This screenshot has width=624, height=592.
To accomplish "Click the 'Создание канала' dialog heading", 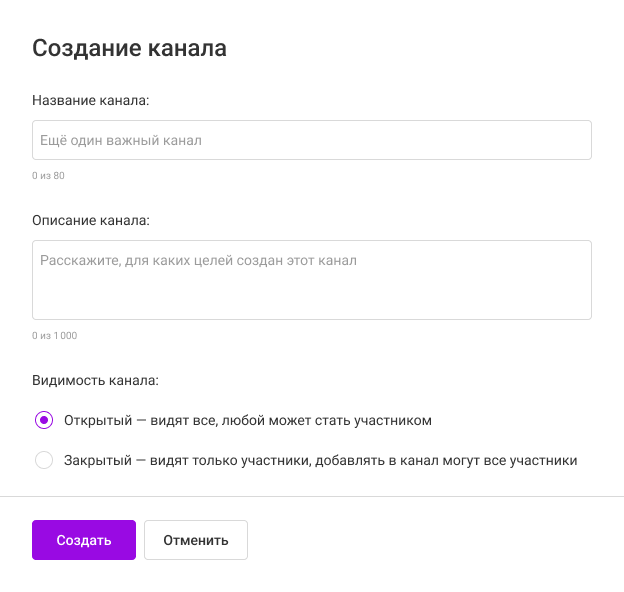I will (x=129, y=47).
